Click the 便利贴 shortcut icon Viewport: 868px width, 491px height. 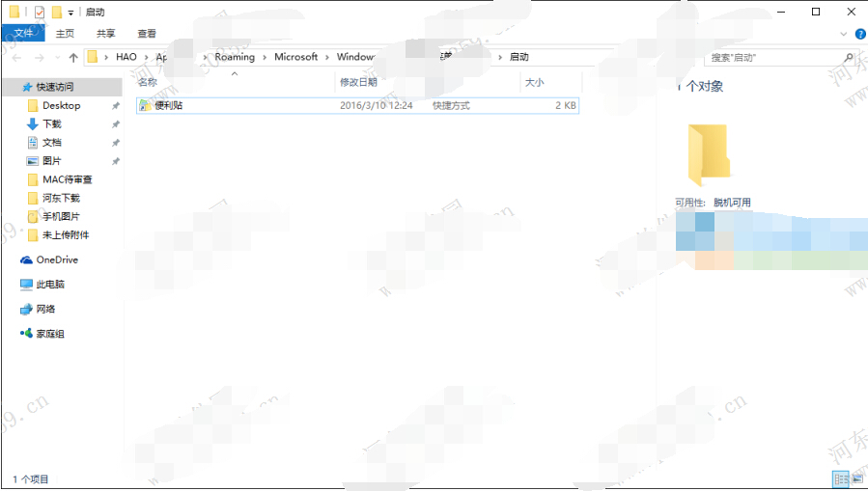pyautogui.click(x=145, y=105)
